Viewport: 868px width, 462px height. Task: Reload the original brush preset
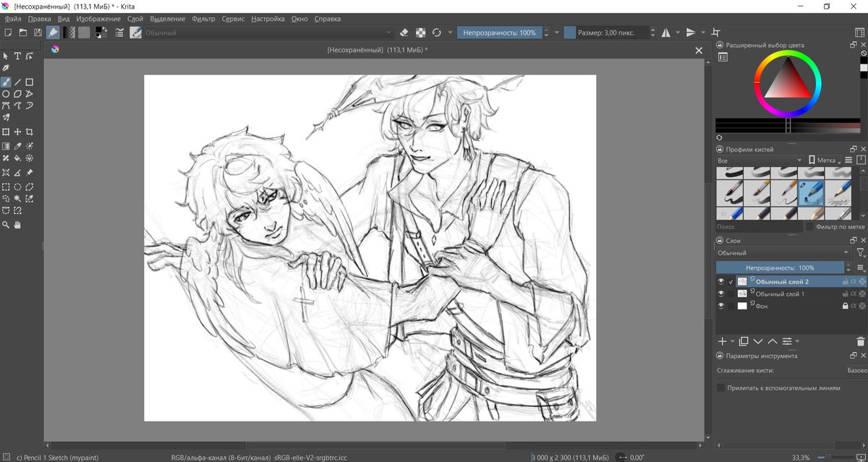436,33
